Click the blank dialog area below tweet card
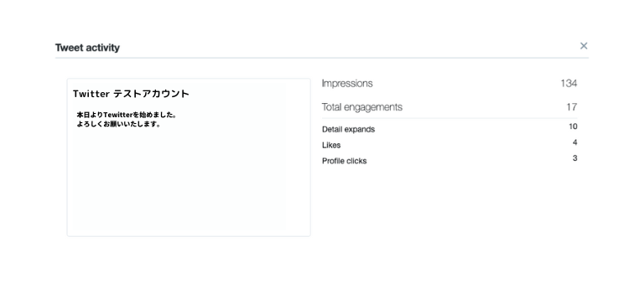The image size is (644, 304). [189, 266]
